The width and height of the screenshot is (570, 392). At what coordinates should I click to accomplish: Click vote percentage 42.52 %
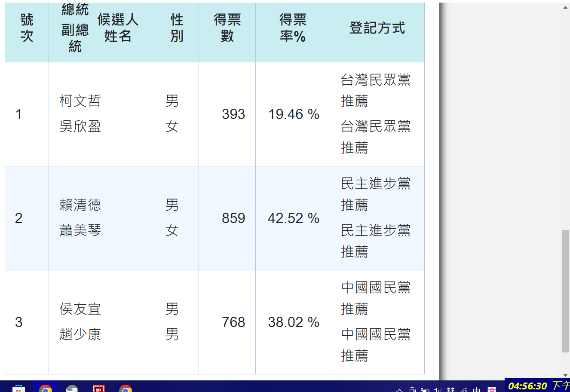[x=294, y=218]
